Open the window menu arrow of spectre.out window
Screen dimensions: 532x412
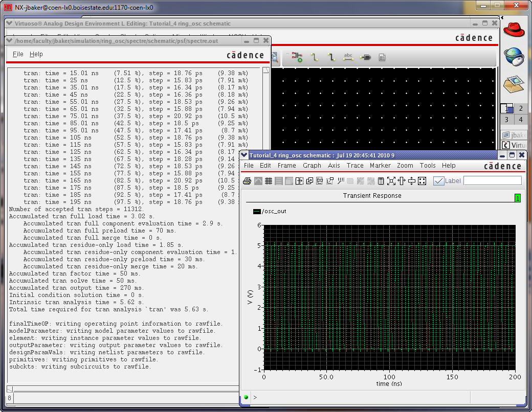(x=10, y=41)
